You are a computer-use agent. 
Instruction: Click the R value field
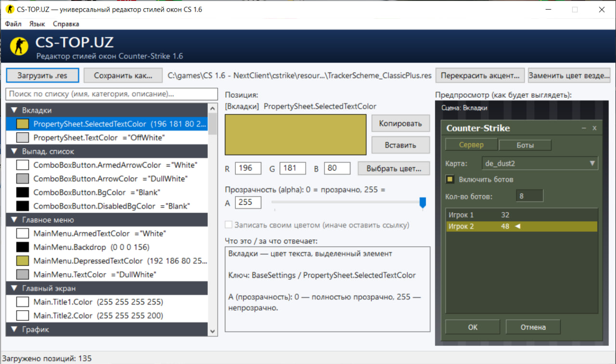(x=248, y=168)
